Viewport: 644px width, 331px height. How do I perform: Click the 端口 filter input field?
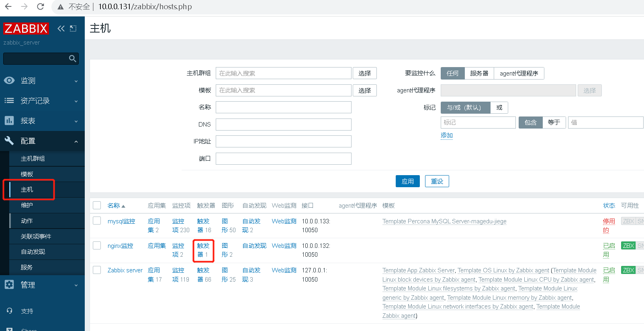284,159
